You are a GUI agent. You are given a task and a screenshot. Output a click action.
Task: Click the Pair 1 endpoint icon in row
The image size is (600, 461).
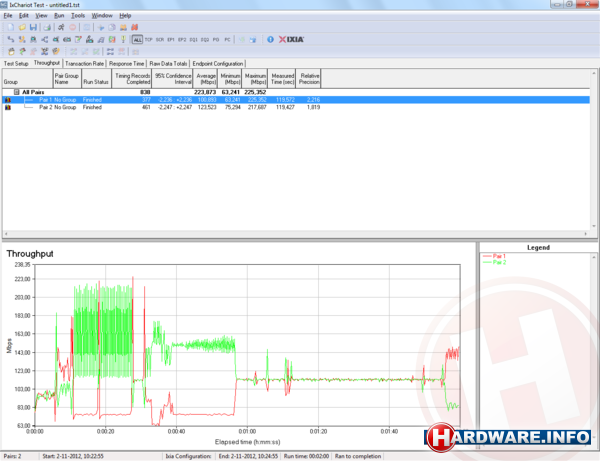point(9,99)
